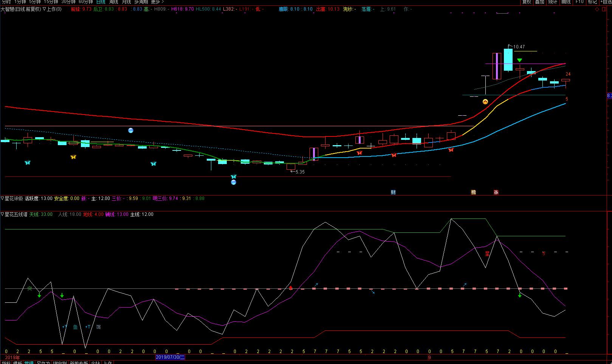Click the last red butterfly marker

tap(451, 150)
